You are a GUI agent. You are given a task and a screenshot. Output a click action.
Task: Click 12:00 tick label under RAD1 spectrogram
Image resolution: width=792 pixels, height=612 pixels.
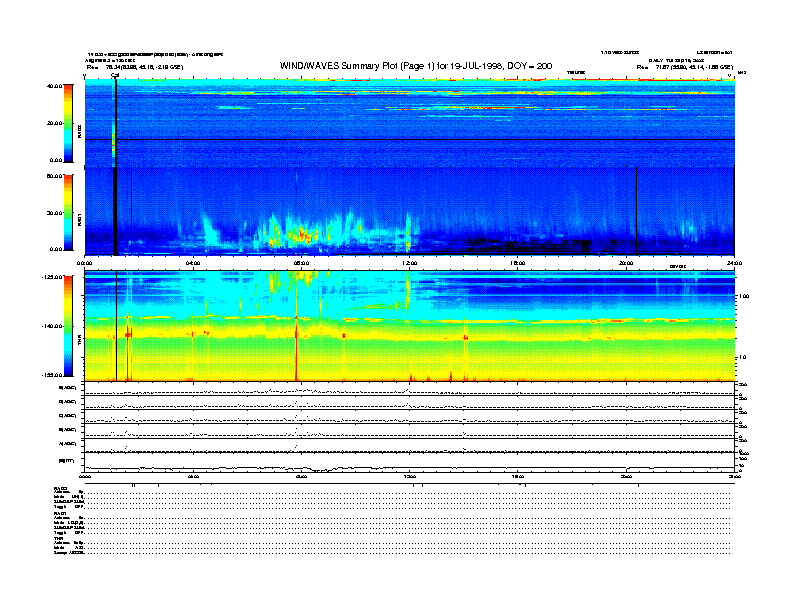point(409,263)
